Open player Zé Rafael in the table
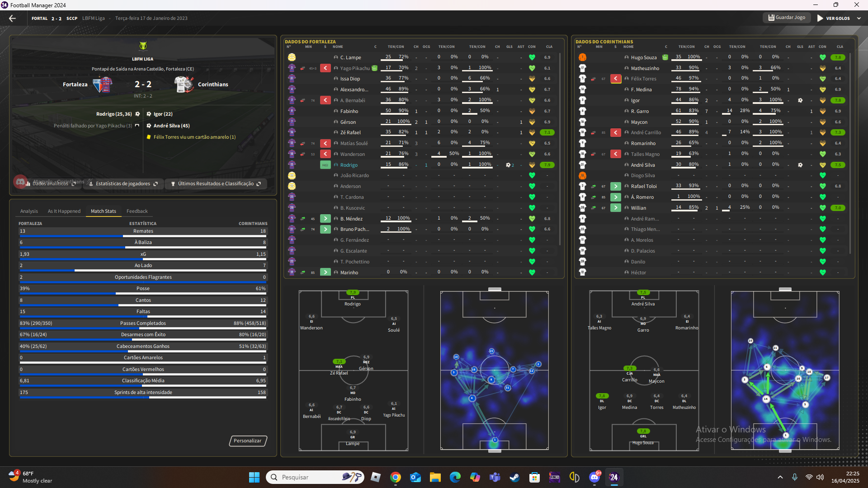Viewport: 868px width, 488px height. [x=350, y=132]
